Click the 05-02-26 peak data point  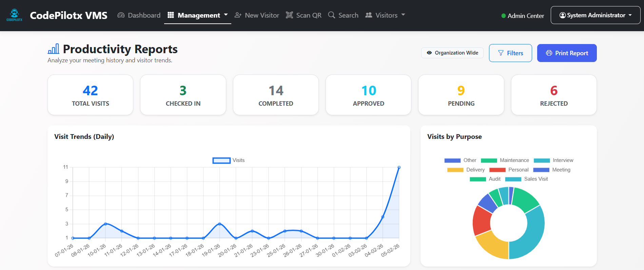[x=399, y=167]
